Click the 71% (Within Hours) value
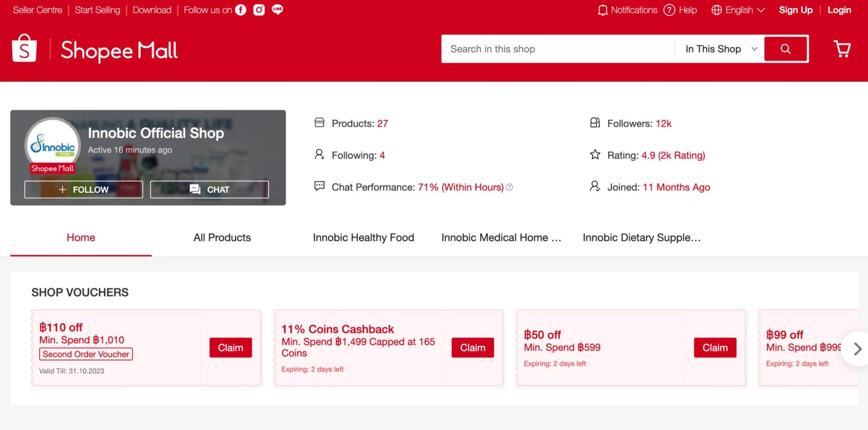The height and width of the screenshot is (430, 868). [x=461, y=187]
